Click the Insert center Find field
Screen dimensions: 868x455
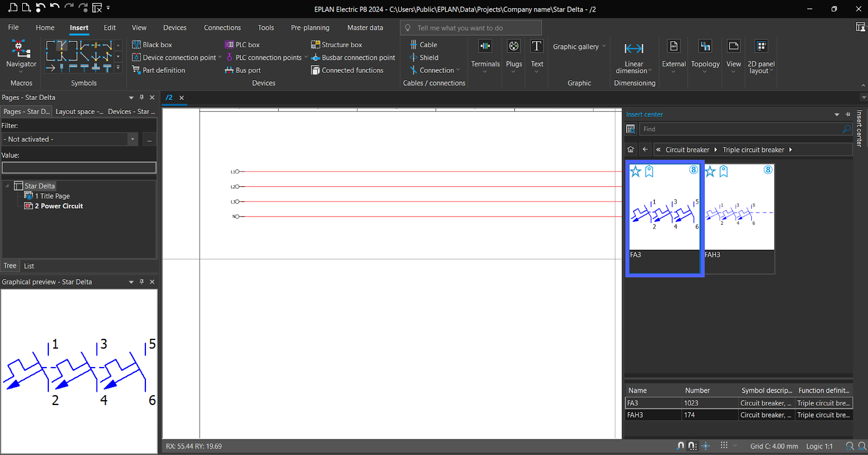(740, 129)
